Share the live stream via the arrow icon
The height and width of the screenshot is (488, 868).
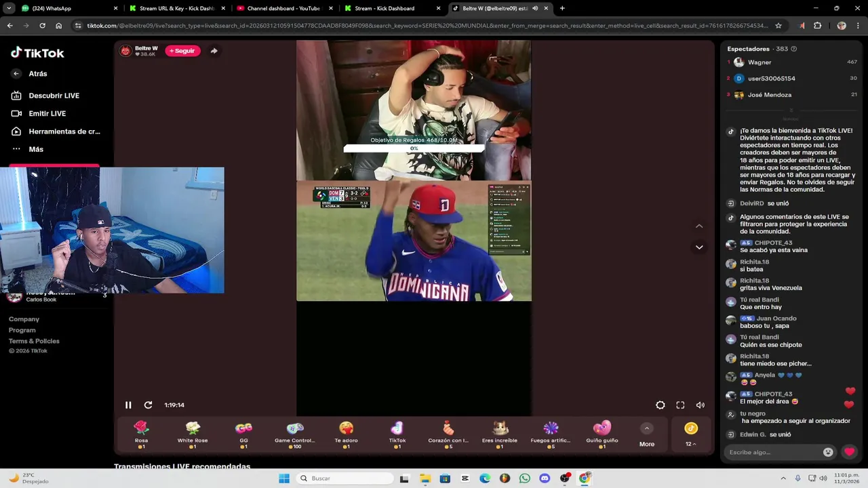(214, 51)
